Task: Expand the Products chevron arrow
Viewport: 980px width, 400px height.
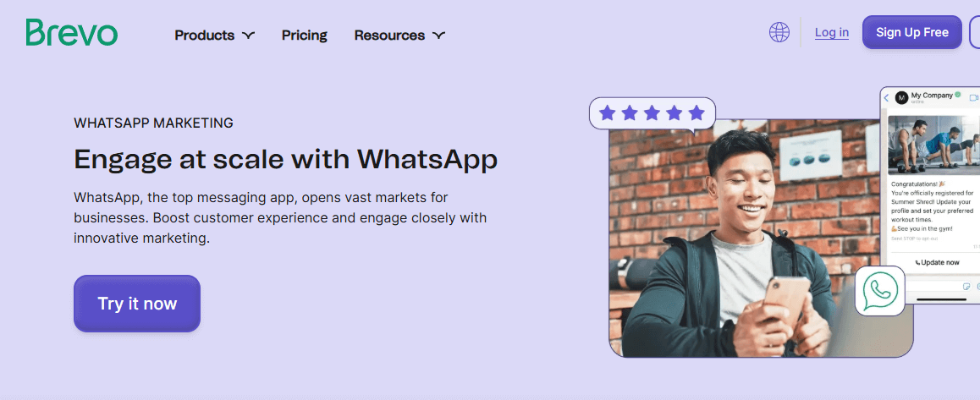Action: tap(248, 36)
